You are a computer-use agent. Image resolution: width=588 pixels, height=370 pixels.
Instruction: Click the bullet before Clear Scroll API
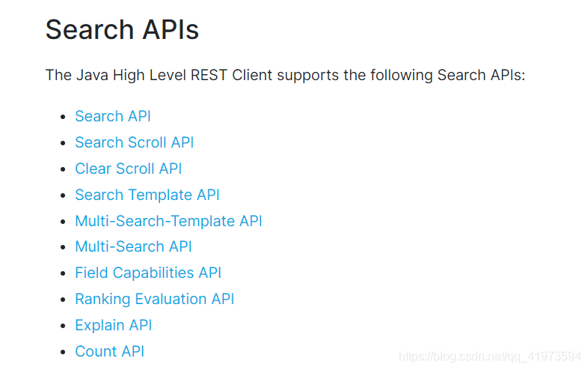pyautogui.click(x=63, y=169)
